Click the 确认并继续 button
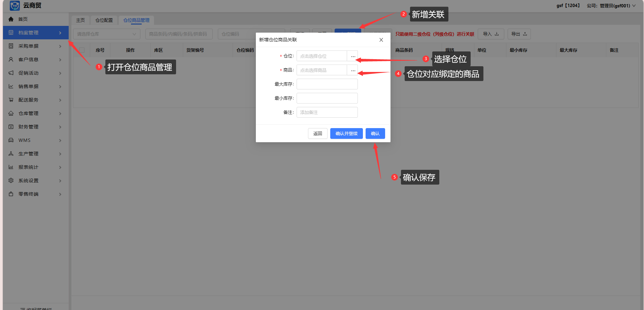The image size is (644, 310). tap(346, 133)
